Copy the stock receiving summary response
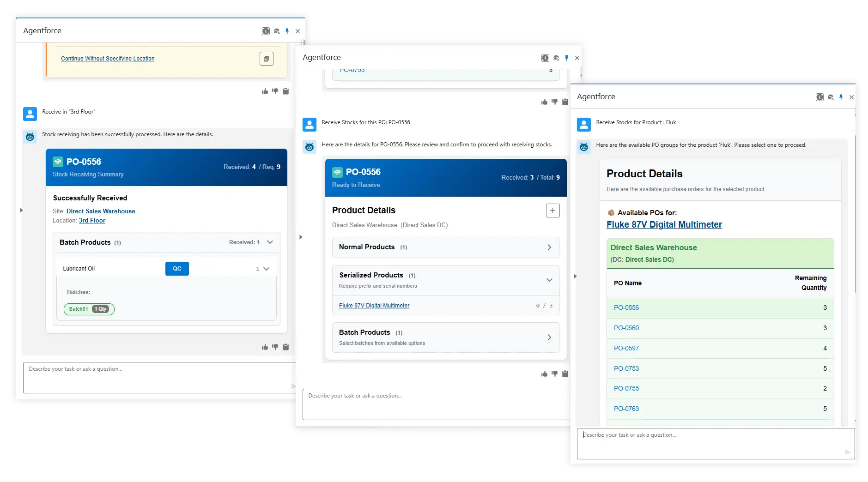Image resolution: width=868 pixels, height=482 pixels. pyautogui.click(x=285, y=347)
